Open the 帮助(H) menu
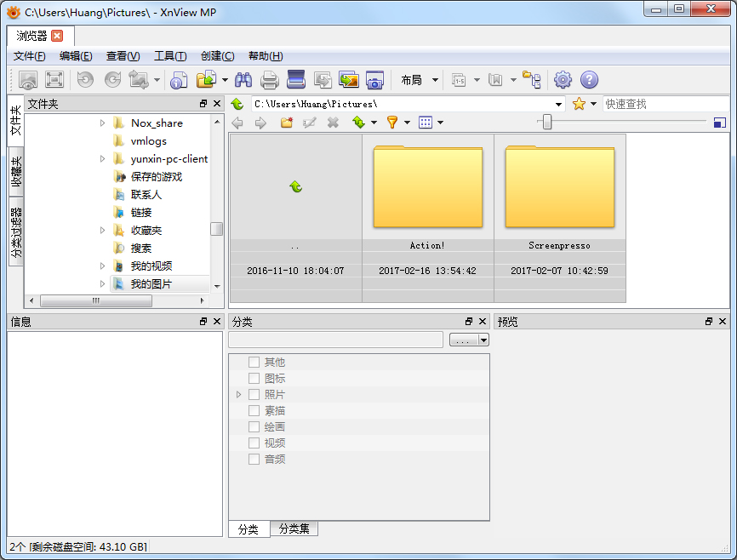The image size is (737, 560). pyautogui.click(x=266, y=56)
